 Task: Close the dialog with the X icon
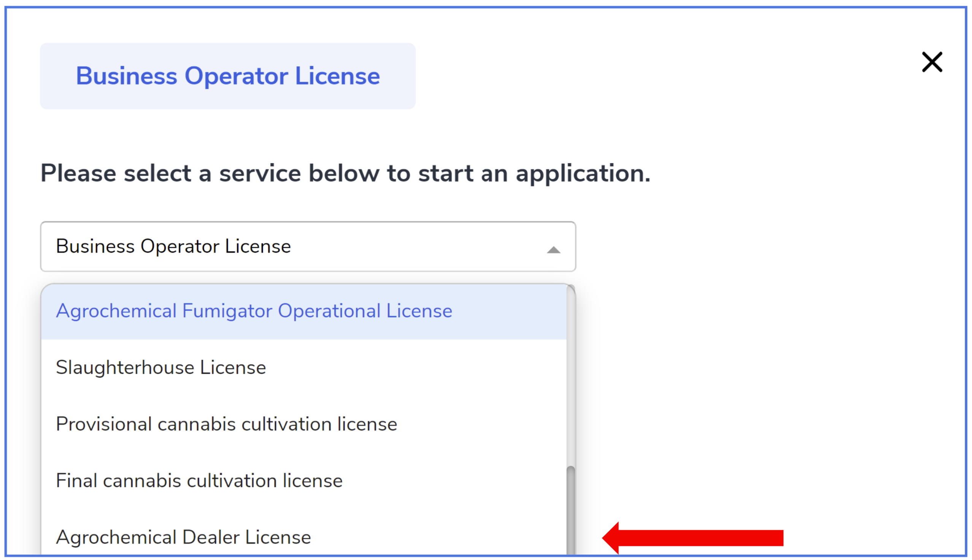click(x=932, y=62)
